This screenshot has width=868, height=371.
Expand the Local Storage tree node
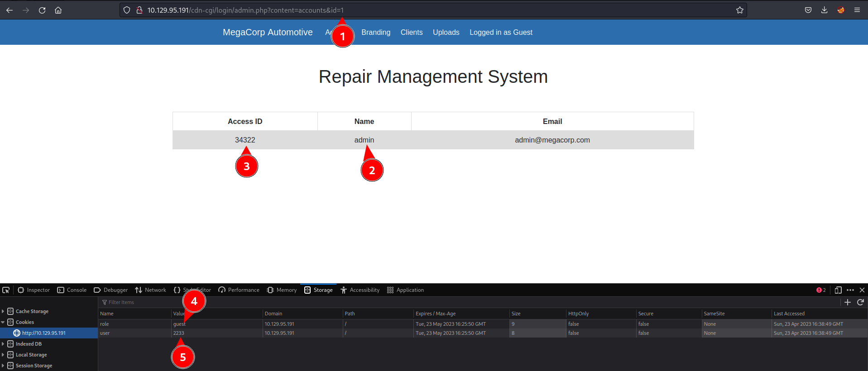pyautogui.click(x=3, y=355)
